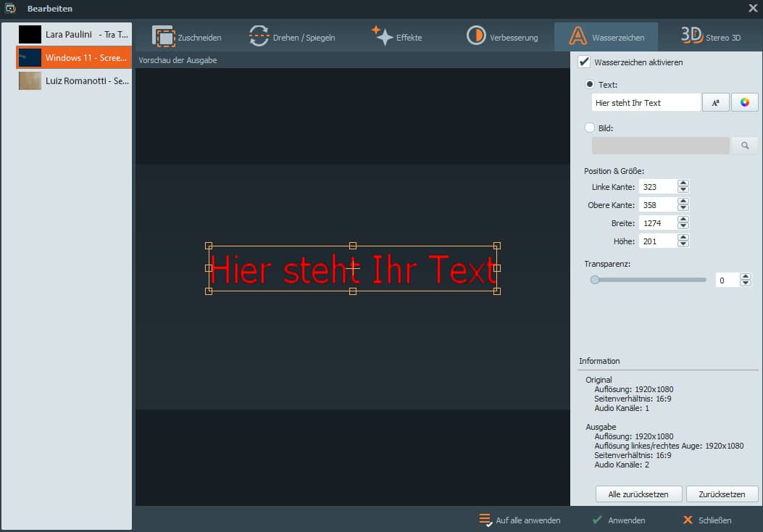763x532 pixels.
Task: Decrease the Linke Kante value
Action: (x=683, y=191)
